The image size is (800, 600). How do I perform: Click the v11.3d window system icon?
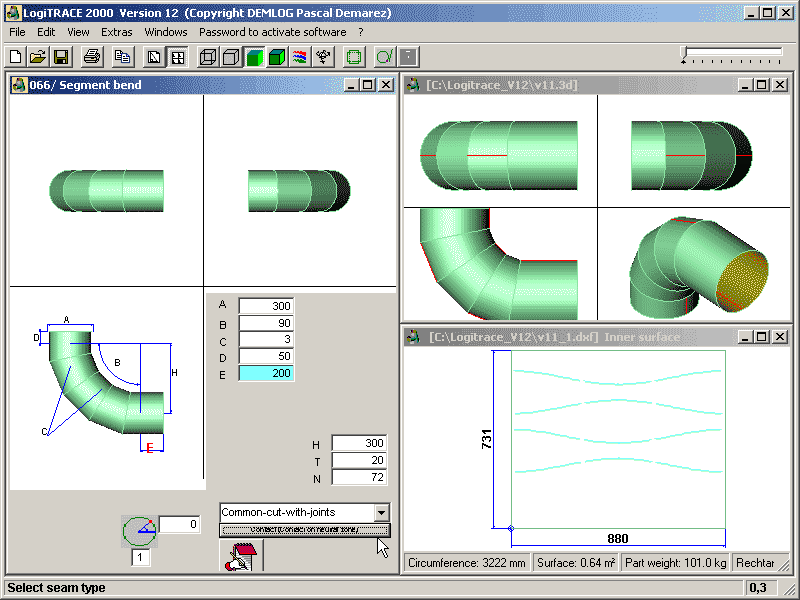tap(413, 85)
